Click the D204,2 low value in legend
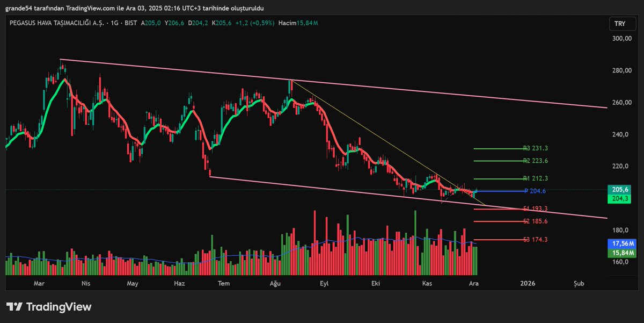 197,23
